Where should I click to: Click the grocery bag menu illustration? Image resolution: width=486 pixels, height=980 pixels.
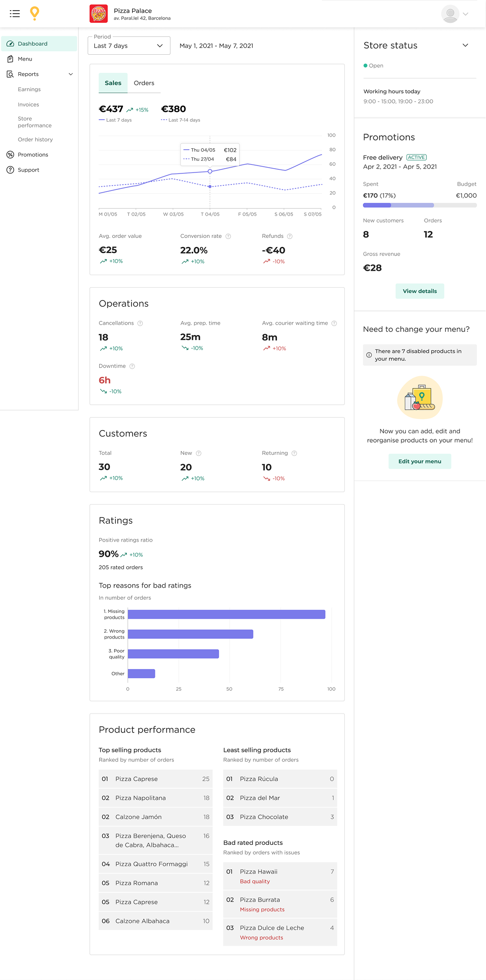(x=420, y=398)
